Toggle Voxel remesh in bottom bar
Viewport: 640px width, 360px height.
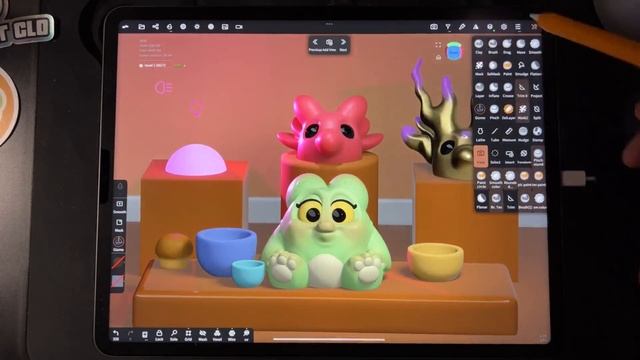coord(217,335)
